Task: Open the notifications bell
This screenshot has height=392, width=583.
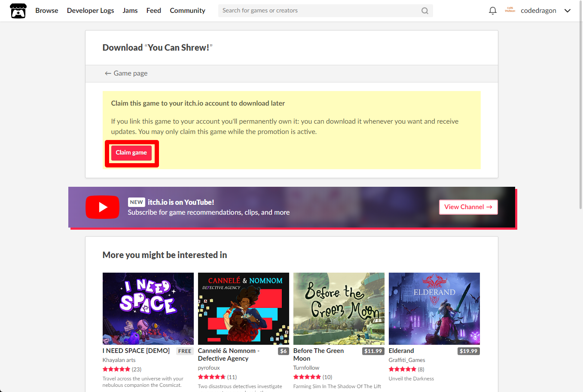Action: (493, 11)
